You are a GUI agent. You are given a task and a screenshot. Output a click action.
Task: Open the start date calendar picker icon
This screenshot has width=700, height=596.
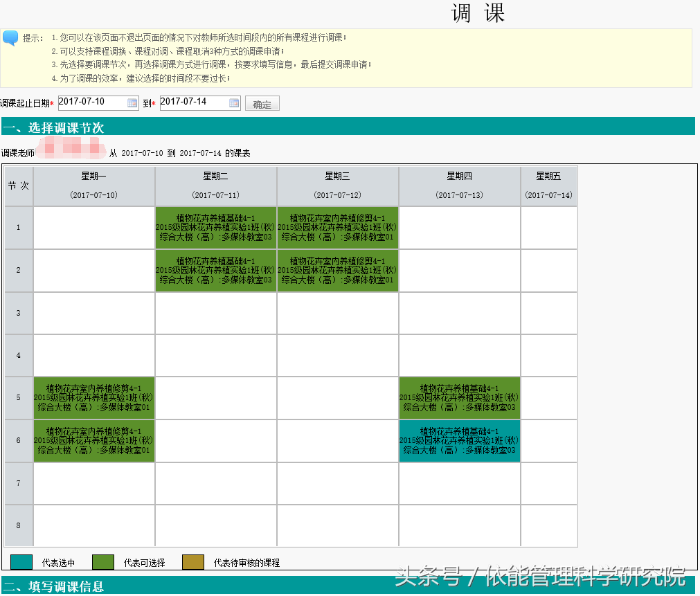tap(132, 102)
